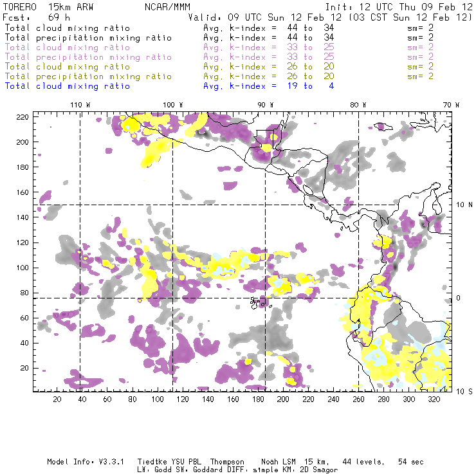The height and width of the screenshot is (476, 476).
Task: Select the 'Fcst: 69 h' forecast hour text
Action: [37, 17]
